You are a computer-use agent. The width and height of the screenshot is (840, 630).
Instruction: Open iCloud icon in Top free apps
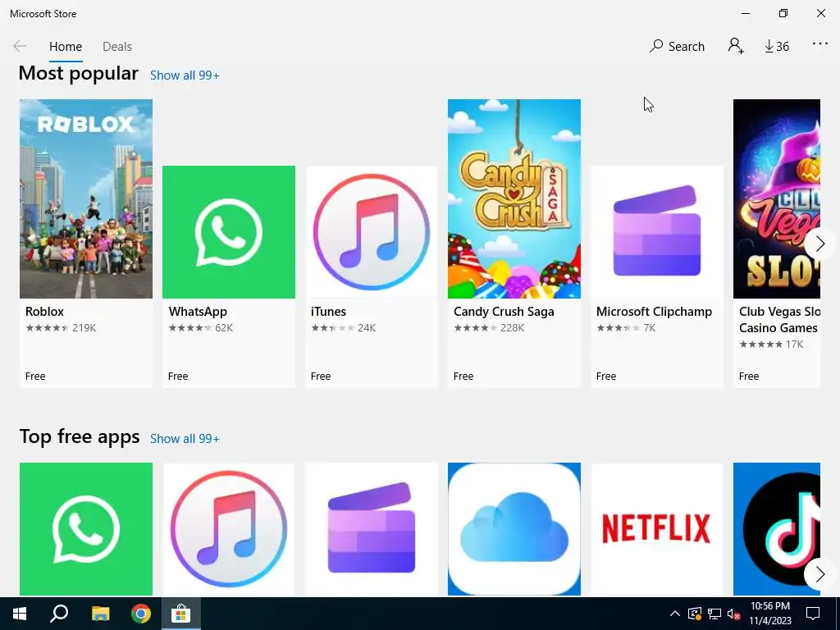514,529
